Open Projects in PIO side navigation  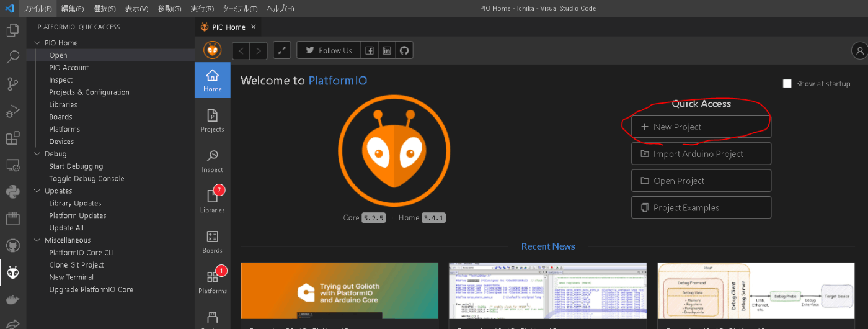pyautogui.click(x=213, y=120)
